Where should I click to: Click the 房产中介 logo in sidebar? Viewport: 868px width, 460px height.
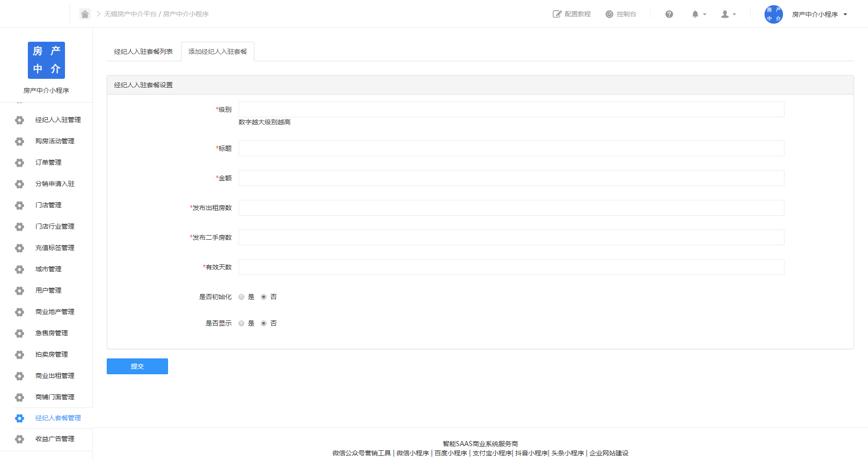click(x=46, y=60)
